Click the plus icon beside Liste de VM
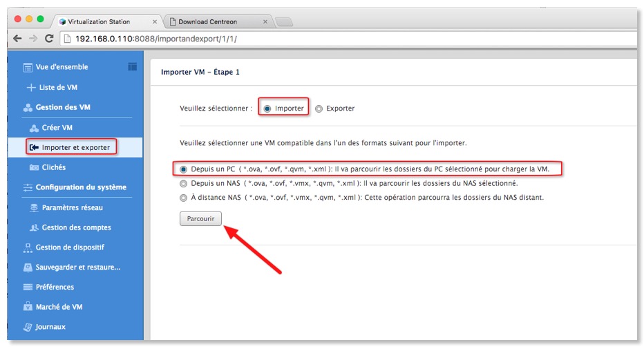Viewport: 644px width, 347px height. pos(31,88)
